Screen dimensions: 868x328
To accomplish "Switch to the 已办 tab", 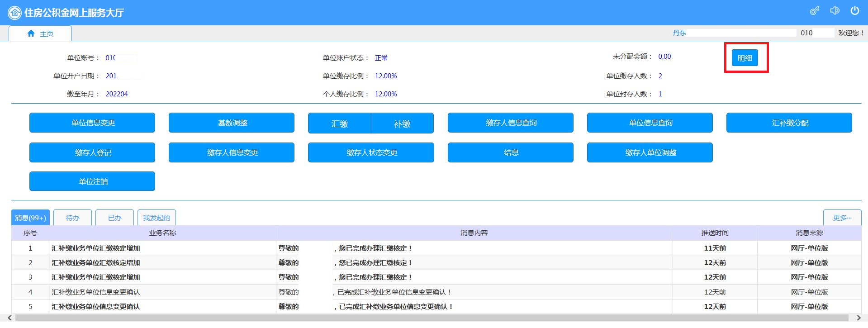I will 114,218.
